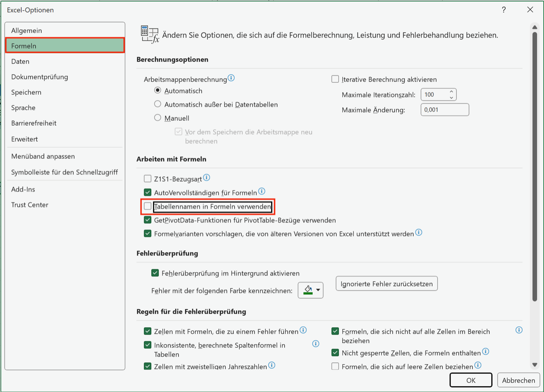The height and width of the screenshot is (392, 544).
Task: Open the Allgemein options category
Action: click(x=65, y=31)
